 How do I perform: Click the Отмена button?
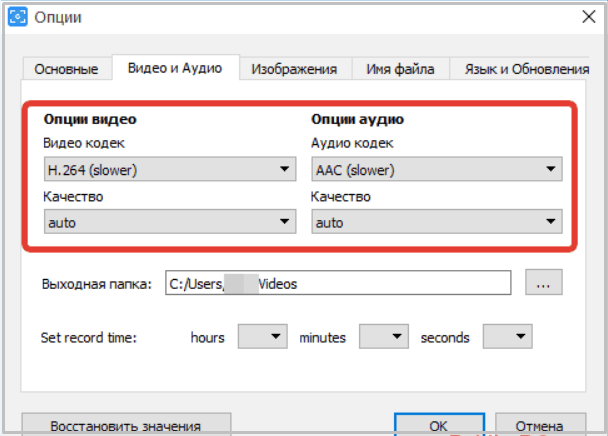pos(541,425)
